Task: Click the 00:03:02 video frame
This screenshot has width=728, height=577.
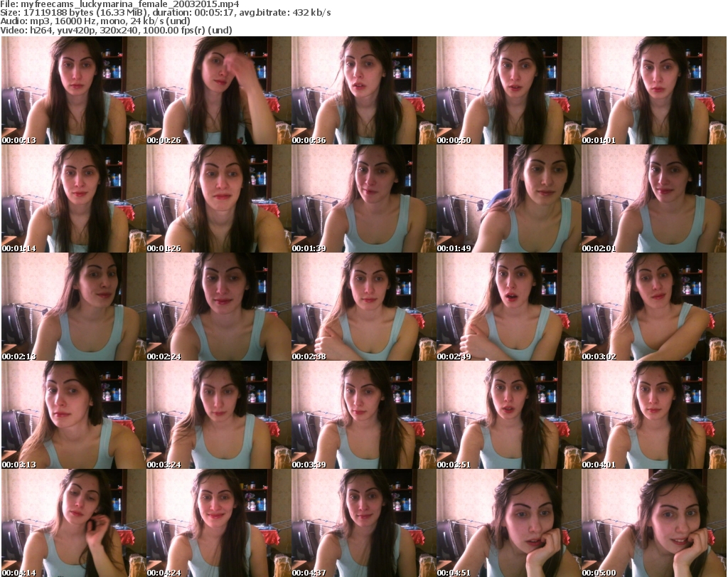Action: pyautogui.click(x=654, y=307)
